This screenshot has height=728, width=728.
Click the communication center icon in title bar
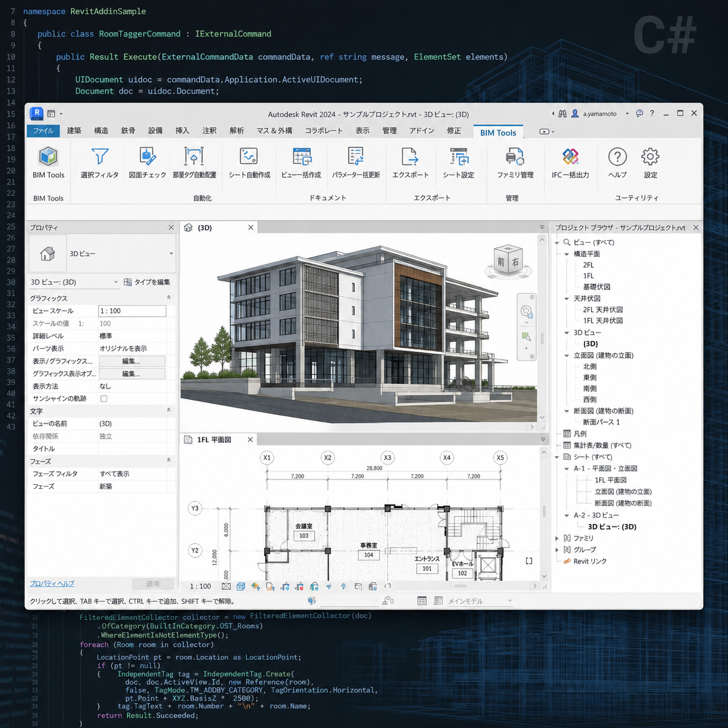[639, 114]
